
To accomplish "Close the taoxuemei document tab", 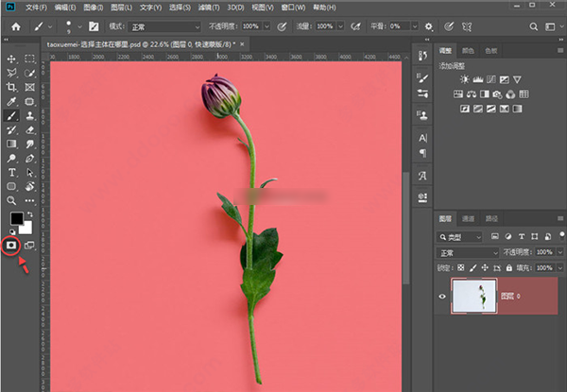I will pos(242,44).
